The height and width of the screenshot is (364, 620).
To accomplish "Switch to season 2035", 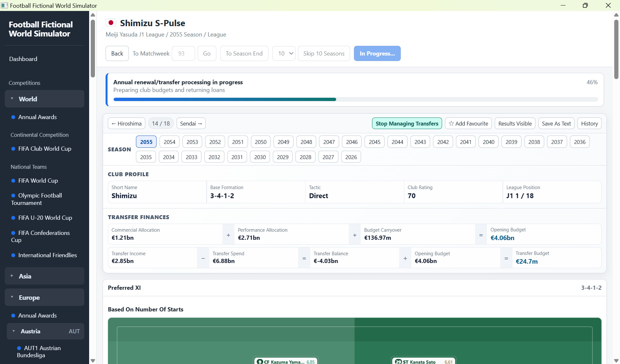I will click(146, 157).
